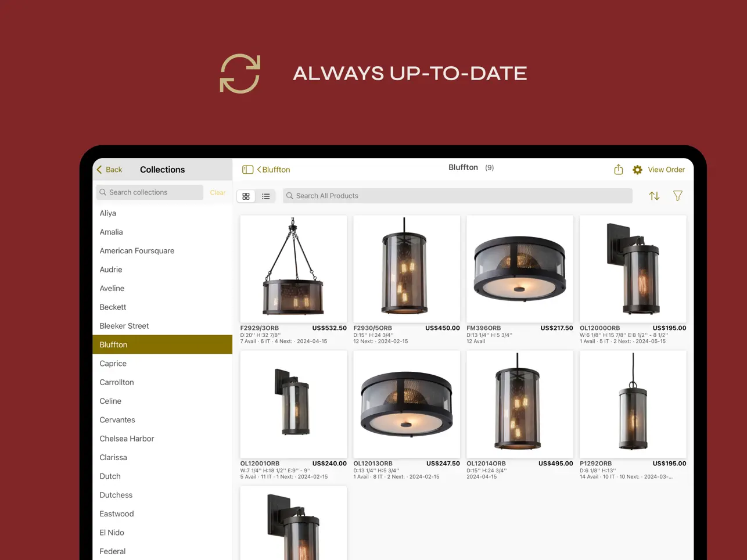Open OL12000ORB wall lantern thumbnail

click(x=633, y=269)
